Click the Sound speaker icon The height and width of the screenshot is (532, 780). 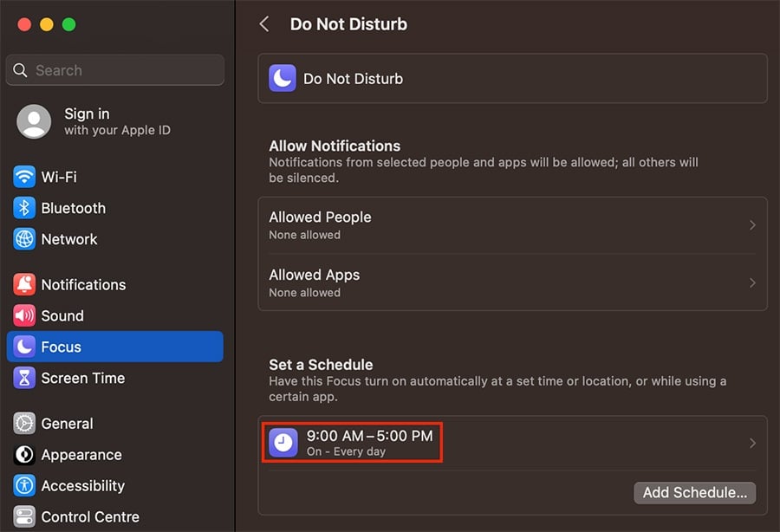coord(23,315)
